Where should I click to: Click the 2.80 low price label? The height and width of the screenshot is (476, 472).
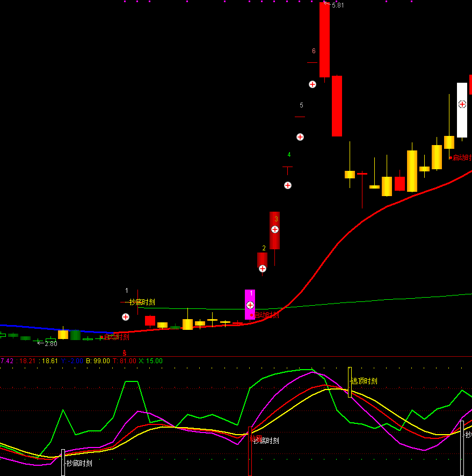coord(50,343)
